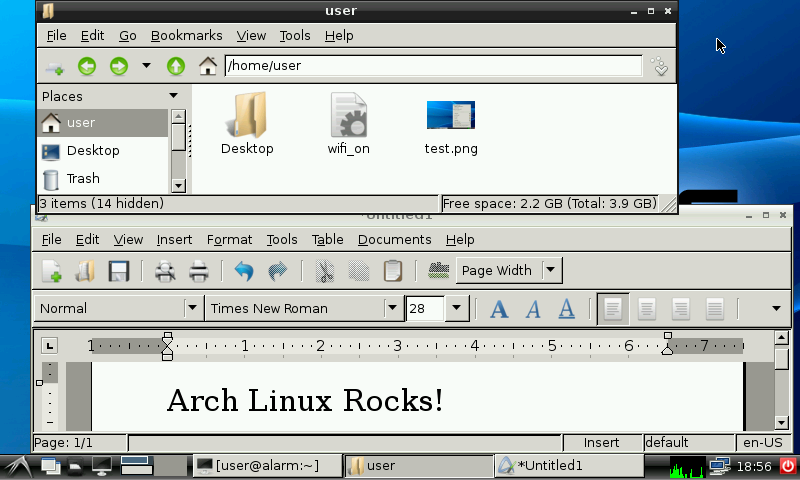Switch to *Untitled1 taskbar button

click(569, 466)
